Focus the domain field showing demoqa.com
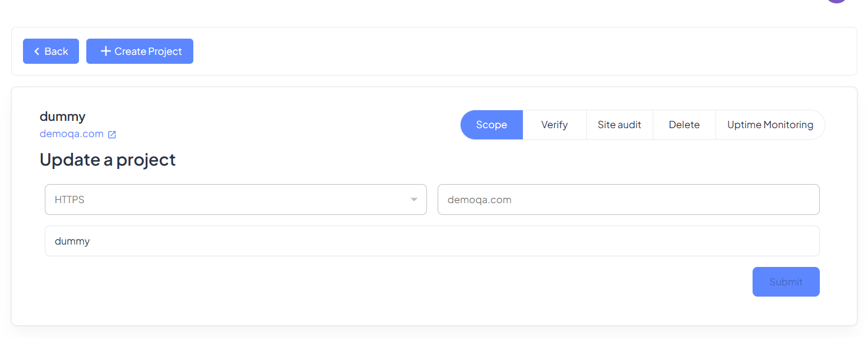Image resolution: width=868 pixels, height=338 pixels. pos(628,200)
